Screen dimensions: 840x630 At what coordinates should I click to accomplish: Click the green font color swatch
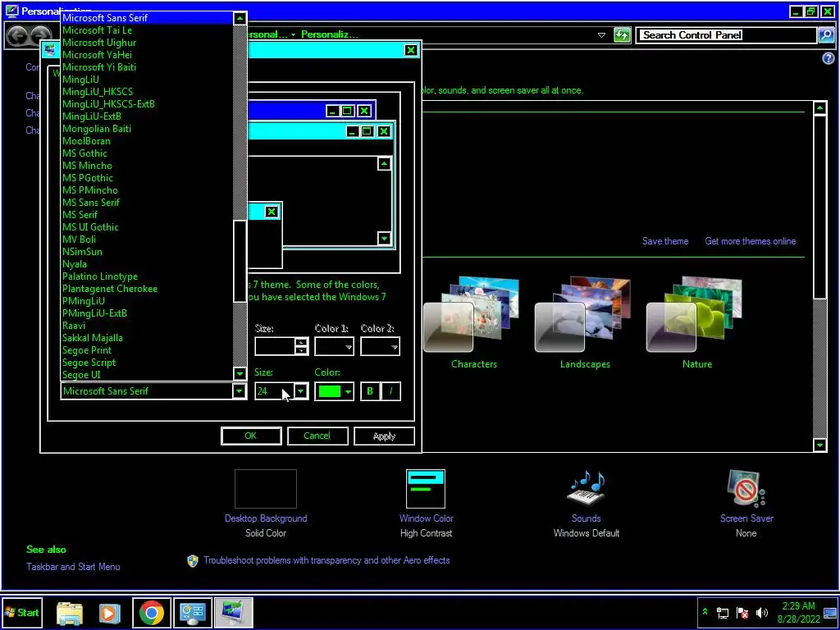pyautogui.click(x=330, y=391)
